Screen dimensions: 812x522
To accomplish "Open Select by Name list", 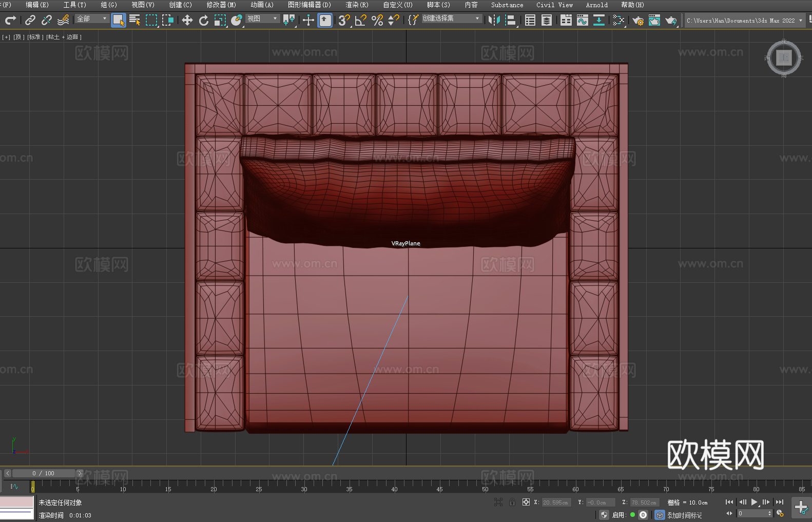I will click(135, 20).
